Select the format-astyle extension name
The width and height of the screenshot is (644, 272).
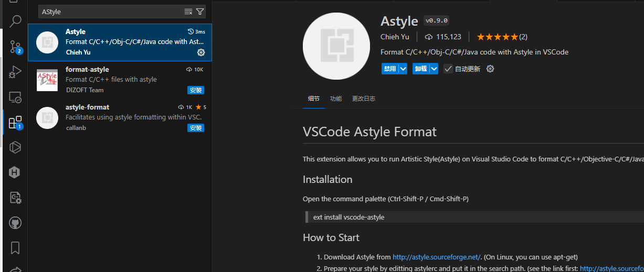point(87,69)
